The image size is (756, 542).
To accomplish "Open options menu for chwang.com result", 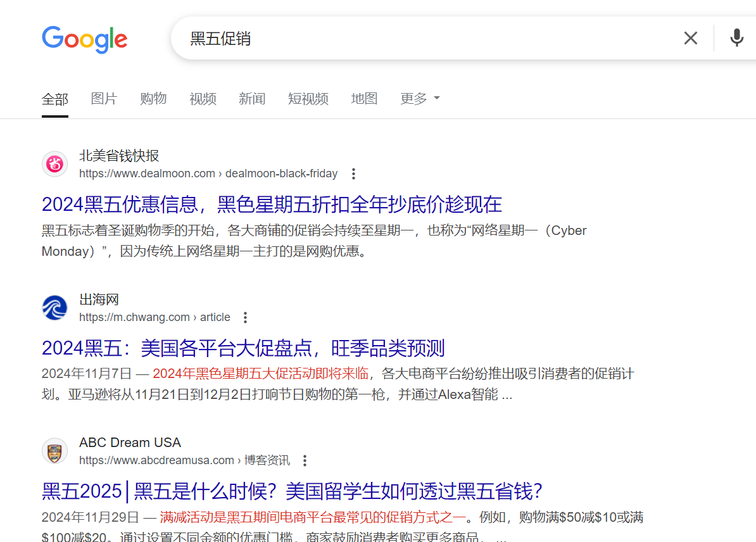I will [246, 317].
